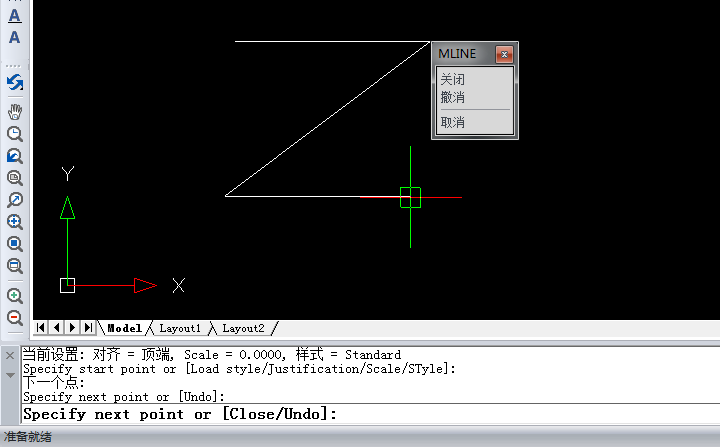The image size is (720, 447).
Task: Activate the Pan hand tool
Action: (x=15, y=112)
